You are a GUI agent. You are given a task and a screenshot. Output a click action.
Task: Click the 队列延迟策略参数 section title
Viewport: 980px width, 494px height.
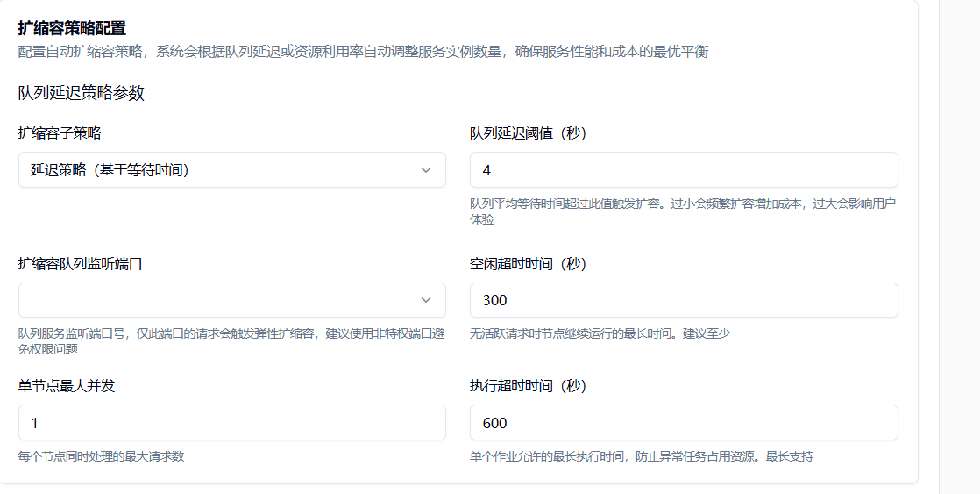[82, 93]
